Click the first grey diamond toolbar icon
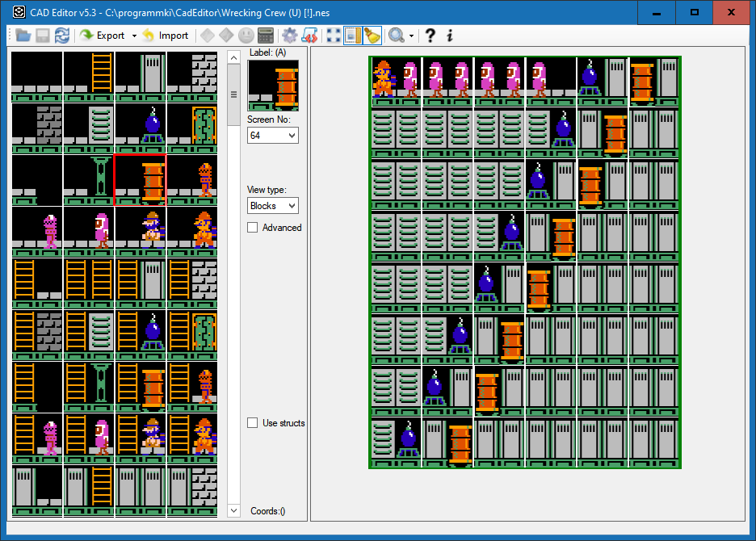Viewport: 756px width, 541px height. [208, 36]
